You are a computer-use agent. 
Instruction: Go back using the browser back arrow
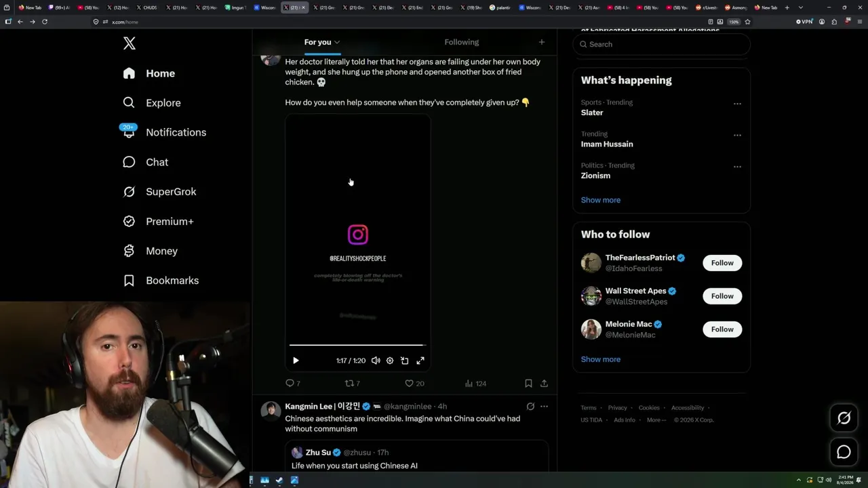pyautogui.click(x=20, y=22)
